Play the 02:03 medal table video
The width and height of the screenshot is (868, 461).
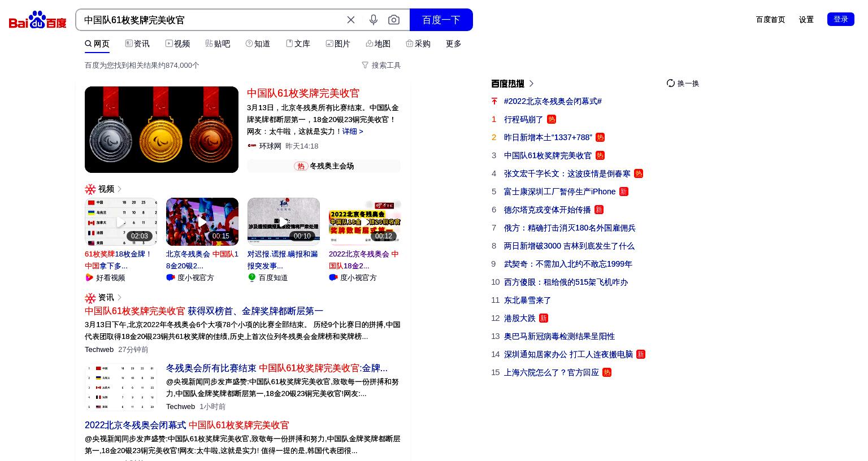click(x=121, y=221)
